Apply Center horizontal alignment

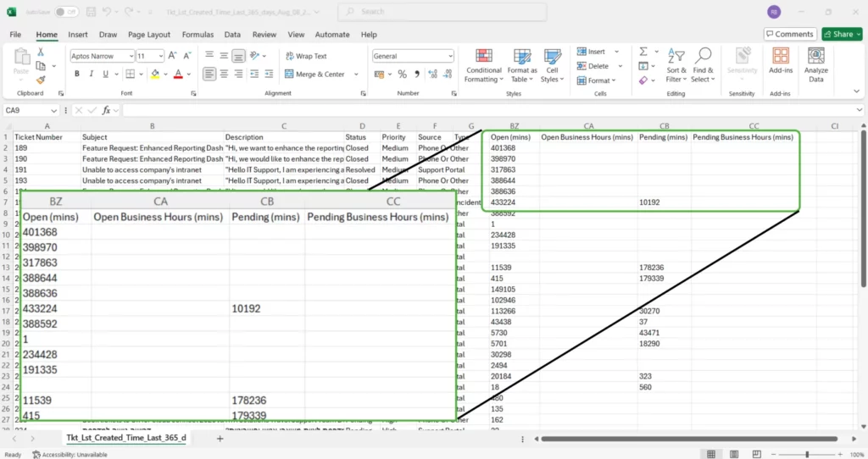(224, 74)
